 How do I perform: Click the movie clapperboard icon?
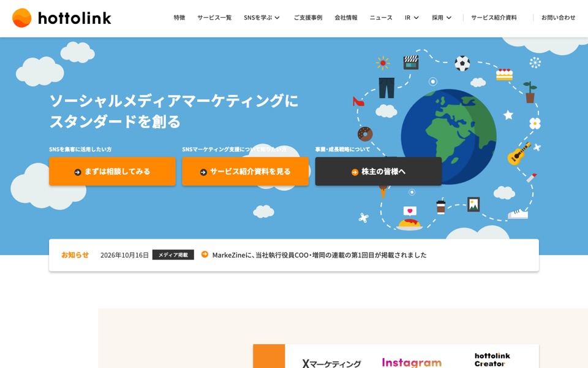pyautogui.click(x=410, y=63)
